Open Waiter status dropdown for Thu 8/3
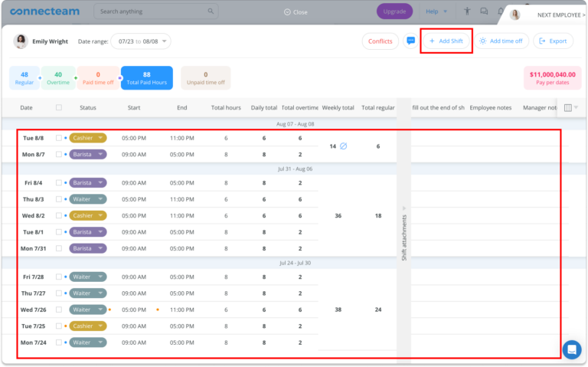This screenshot has height=367, width=588. pyautogui.click(x=88, y=199)
